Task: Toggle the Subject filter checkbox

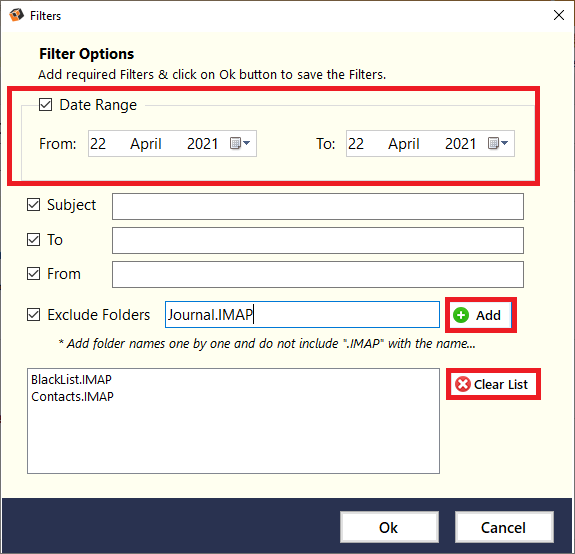Action: click(33, 205)
